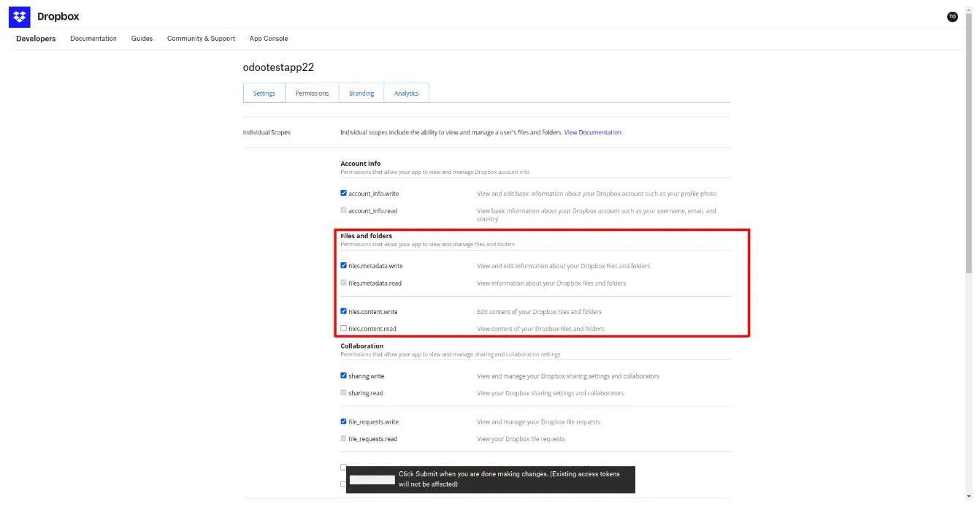
Task: Disable the file_requests.write permission
Action: click(x=343, y=421)
